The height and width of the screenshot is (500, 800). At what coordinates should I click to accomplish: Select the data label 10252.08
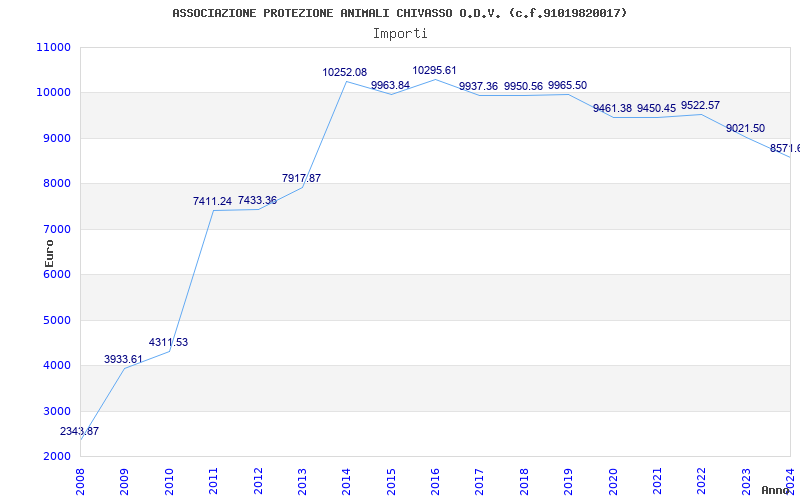[344, 72]
